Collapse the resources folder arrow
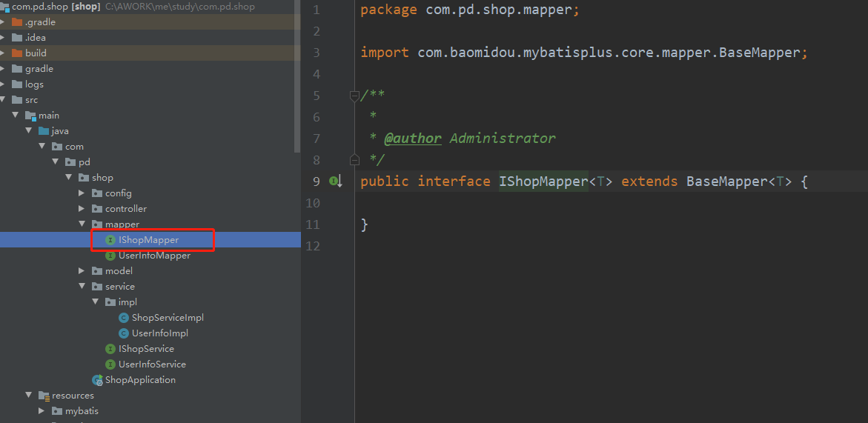This screenshot has height=423, width=868. [x=28, y=396]
